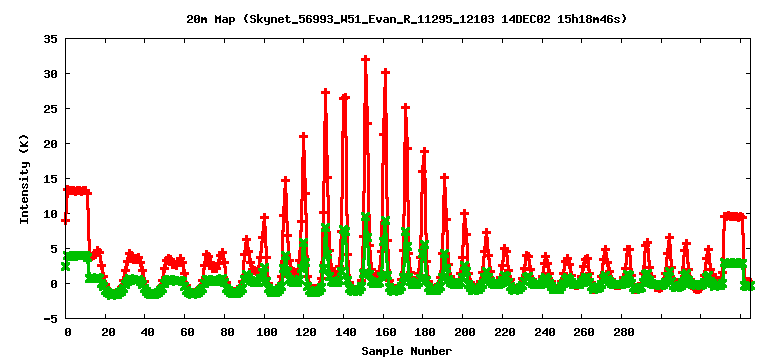Click the green plateau at the plot end

point(733,263)
